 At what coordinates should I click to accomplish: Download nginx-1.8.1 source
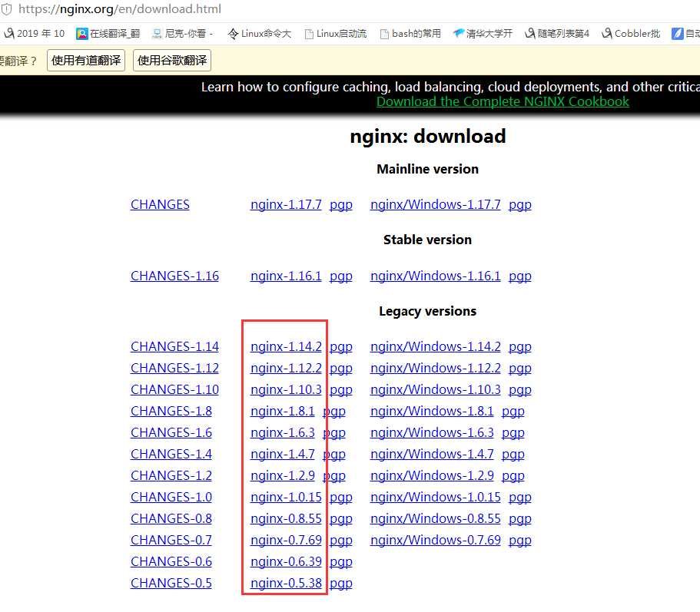click(x=282, y=411)
